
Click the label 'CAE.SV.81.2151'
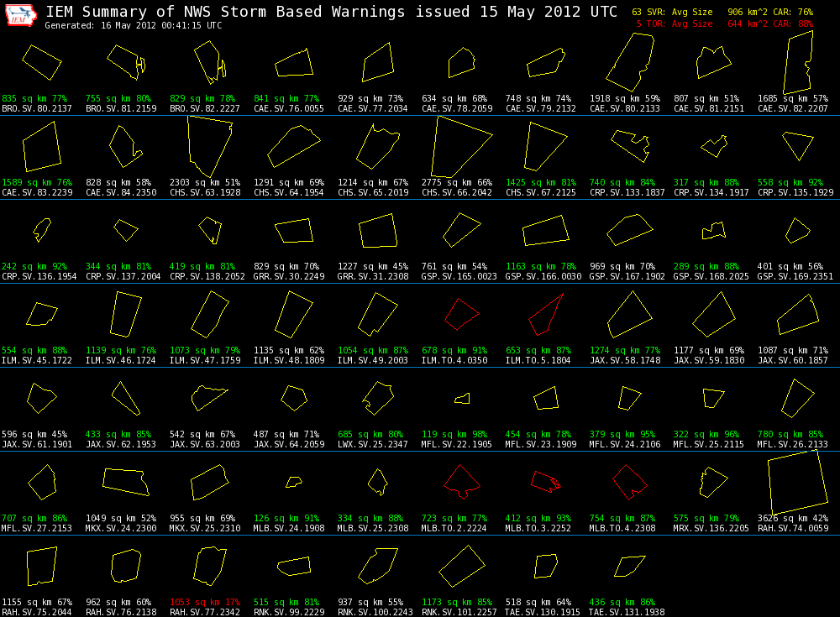click(709, 109)
